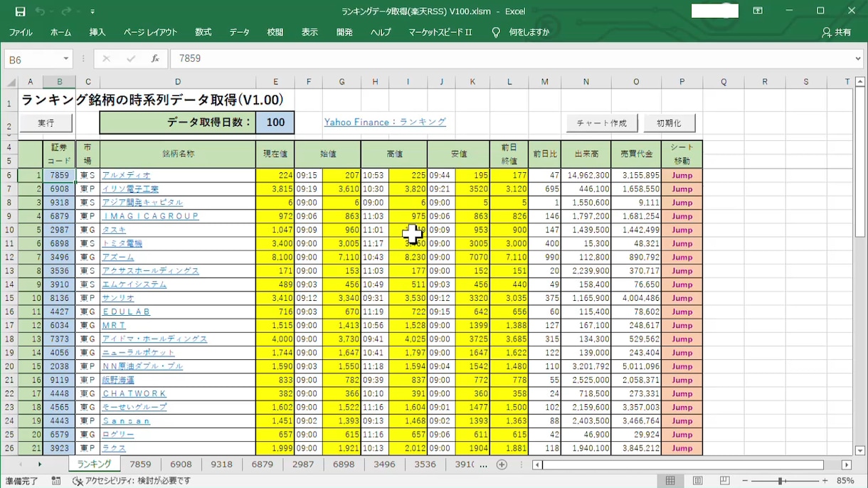Switch to the ランキング sheet tab
The height and width of the screenshot is (488, 868).
[94, 465]
